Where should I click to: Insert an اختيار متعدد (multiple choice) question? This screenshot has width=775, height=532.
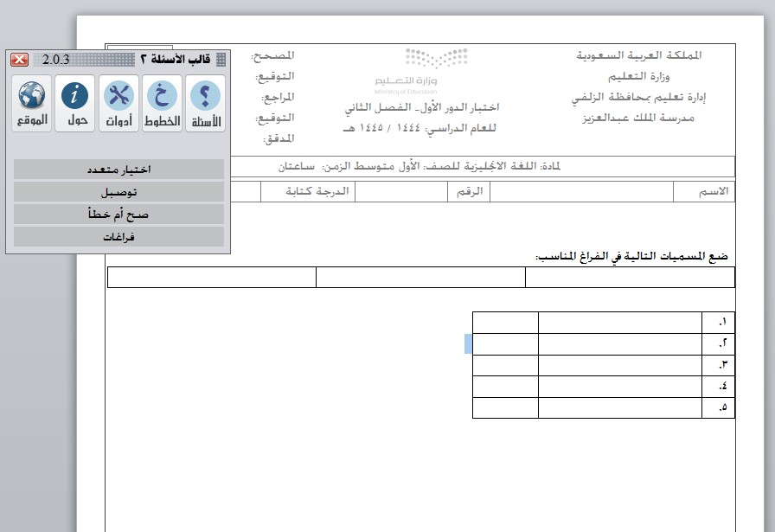[x=119, y=170]
